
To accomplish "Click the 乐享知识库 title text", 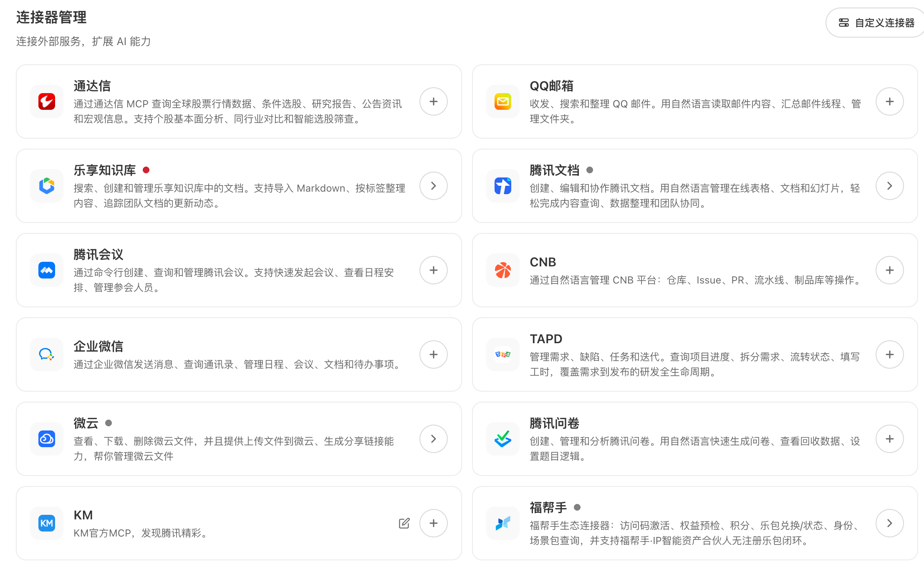I will click(105, 170).
